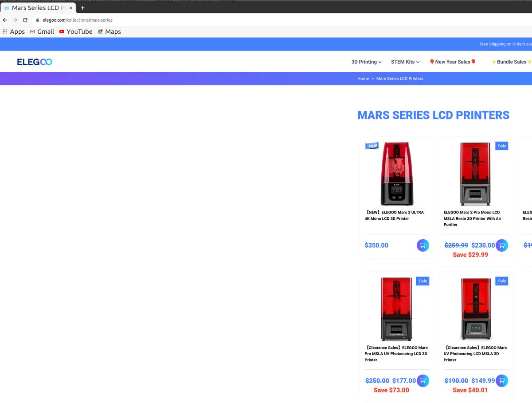Click the crossed-out $250.00 price
This screenshot has width=532, height=403.
click(377, 381)
